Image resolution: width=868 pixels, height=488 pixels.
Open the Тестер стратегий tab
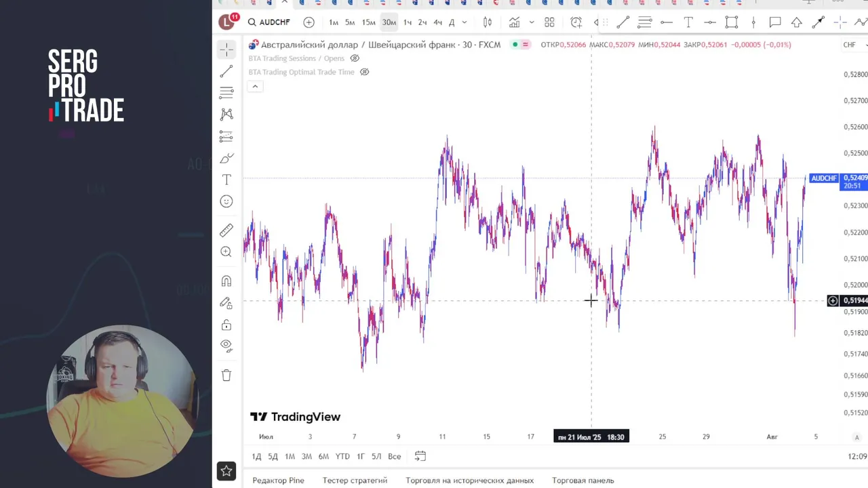355,481
